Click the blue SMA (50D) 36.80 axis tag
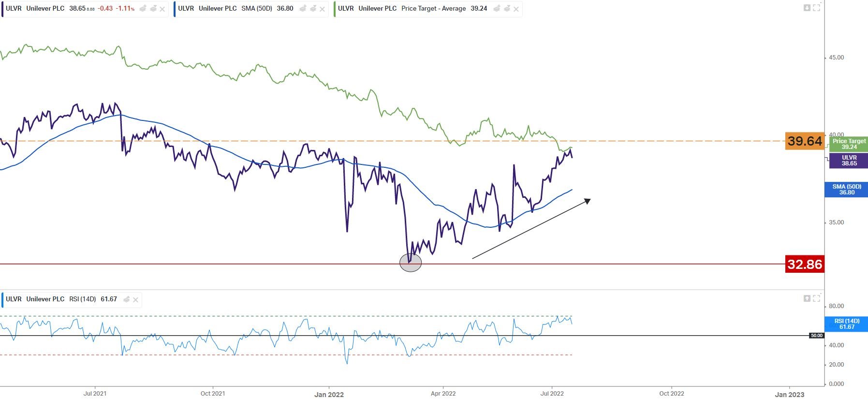 point(846,190)
